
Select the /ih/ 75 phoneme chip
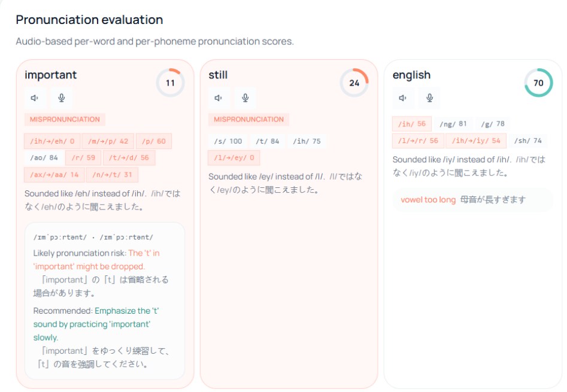(x=307, y=141)
